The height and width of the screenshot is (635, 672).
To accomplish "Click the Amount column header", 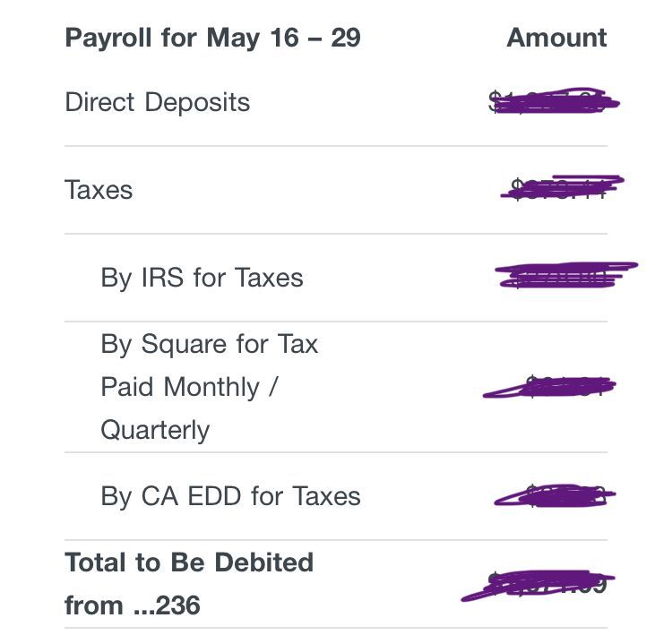I will 556,38.
